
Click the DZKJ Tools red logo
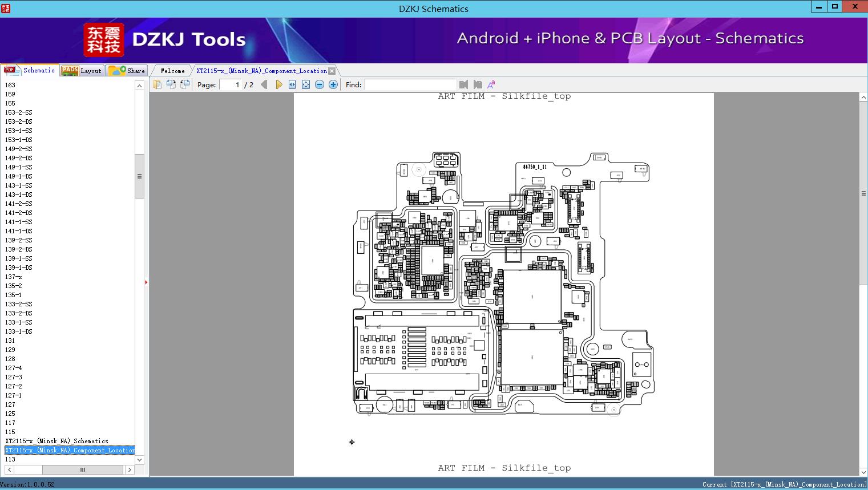[104, 40]
